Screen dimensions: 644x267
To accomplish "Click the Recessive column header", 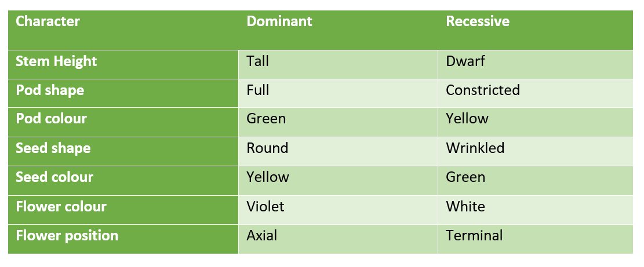I will [x=478, y=21].
